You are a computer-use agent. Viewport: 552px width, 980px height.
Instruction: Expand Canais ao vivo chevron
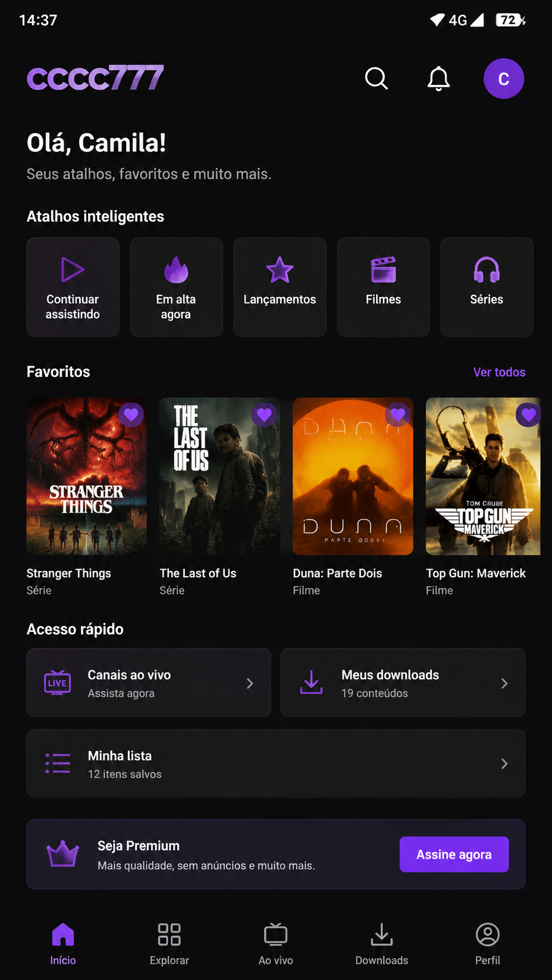tap(250, 683)
